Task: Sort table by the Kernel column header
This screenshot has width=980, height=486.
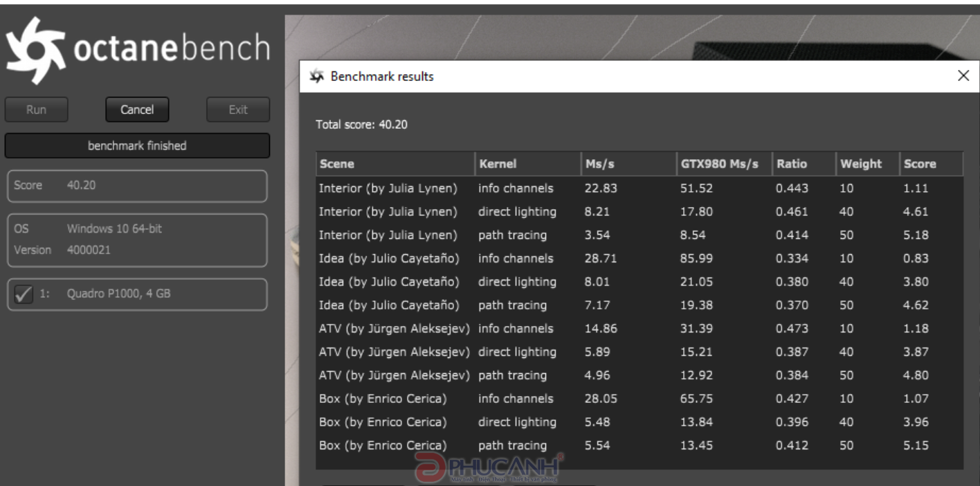Action: 528,164
